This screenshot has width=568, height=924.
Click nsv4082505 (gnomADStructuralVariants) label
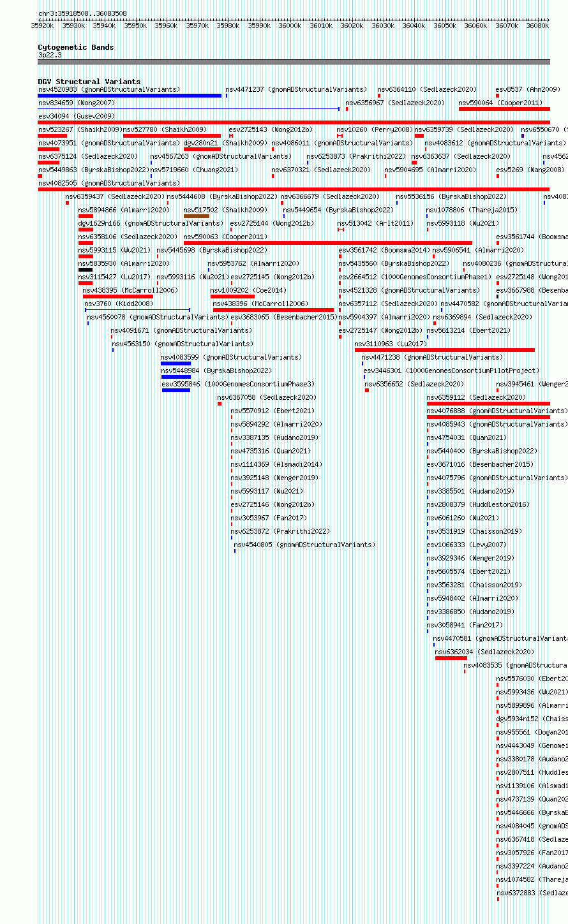click(109, 183)
